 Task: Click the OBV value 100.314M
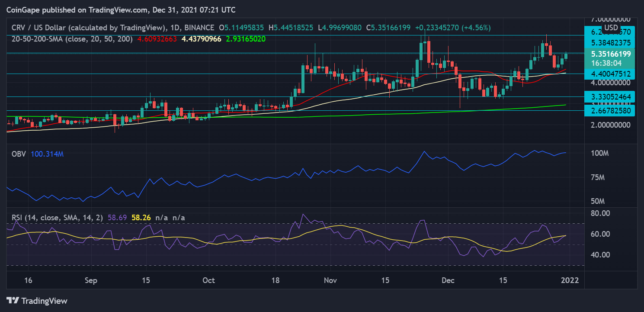[48, 154]
